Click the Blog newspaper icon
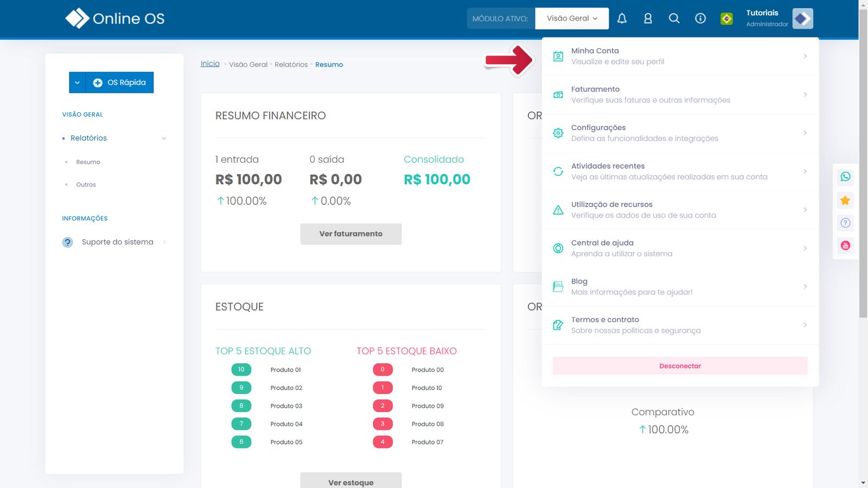The image size is (868, 488). tap(558, 287)
